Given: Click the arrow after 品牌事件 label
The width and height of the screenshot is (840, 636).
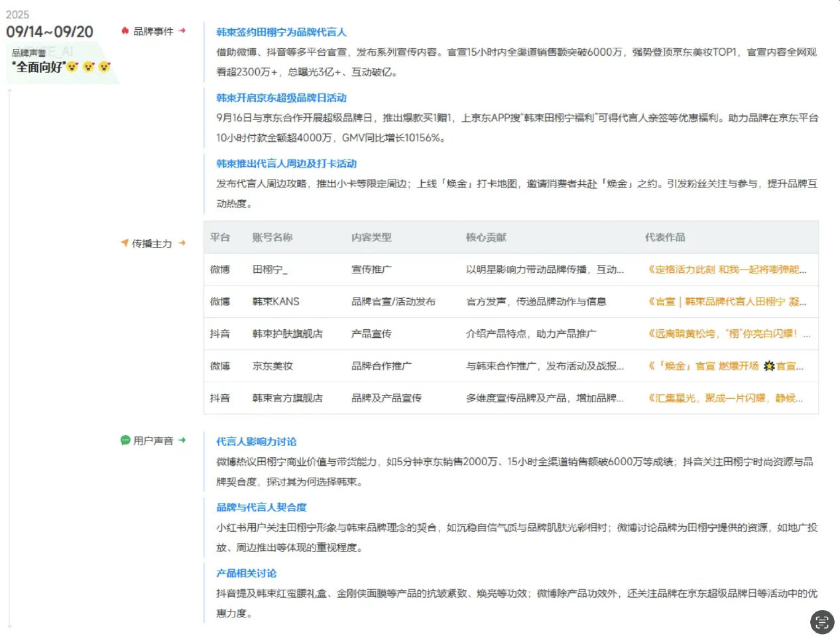Looking at the screenshot, I should 182,30.
